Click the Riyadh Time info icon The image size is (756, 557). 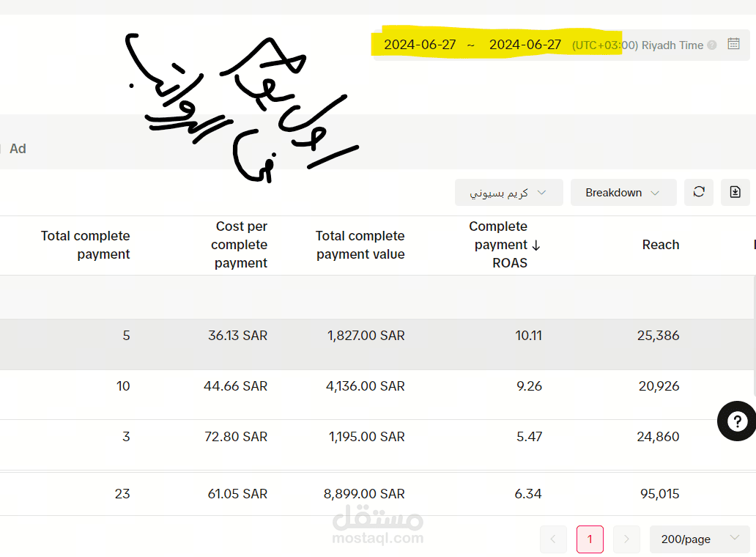tap(711, 45)
